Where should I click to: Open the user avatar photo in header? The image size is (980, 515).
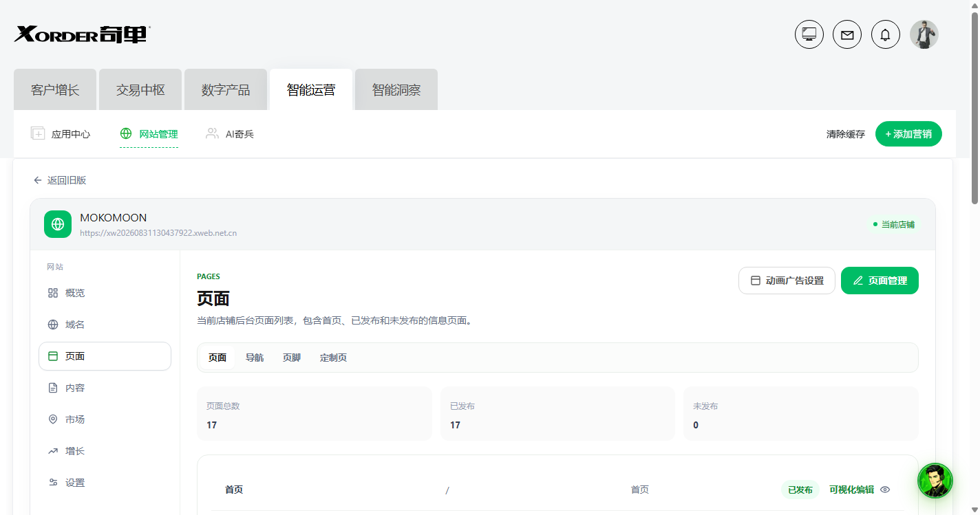pyautogui.click(x=924, y=34)
